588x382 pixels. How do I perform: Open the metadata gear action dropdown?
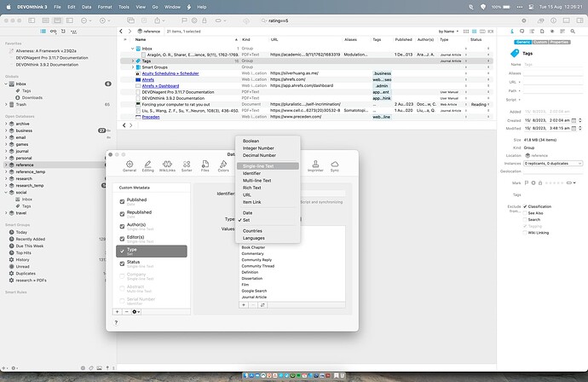coord(135,312)
